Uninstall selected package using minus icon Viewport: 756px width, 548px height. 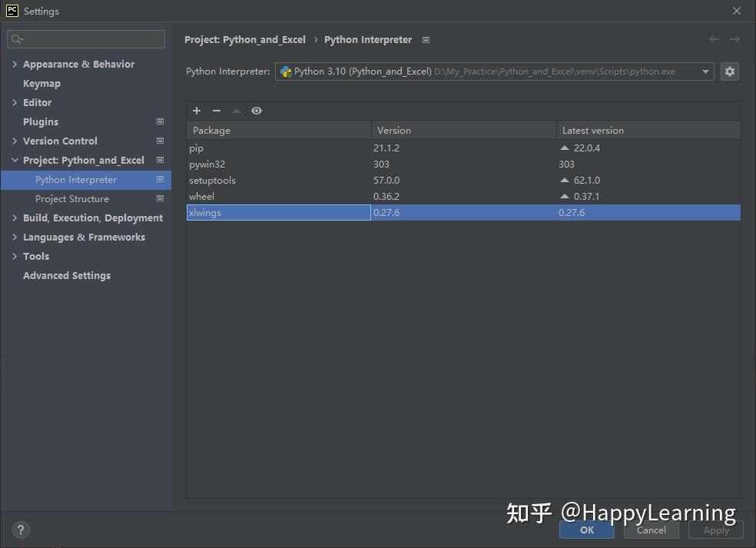217,111
